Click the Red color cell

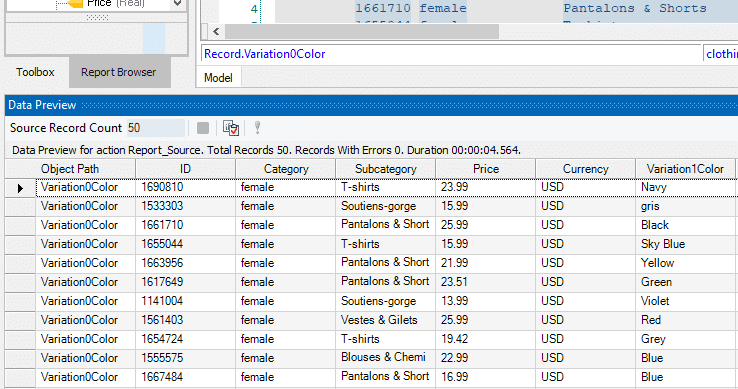685,320
